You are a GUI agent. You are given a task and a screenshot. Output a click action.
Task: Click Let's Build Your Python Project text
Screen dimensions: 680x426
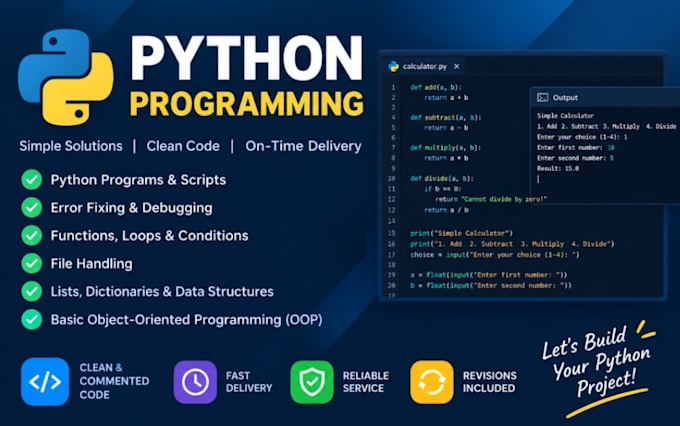596,363
